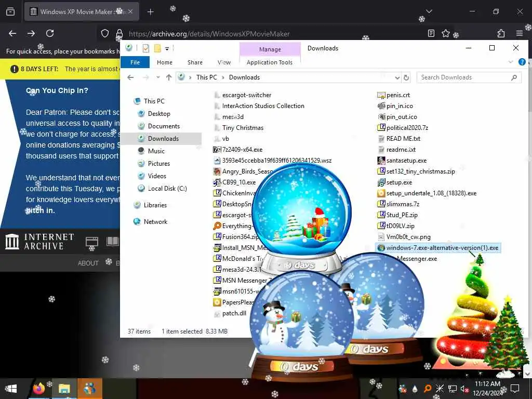Click the Search Downloads field

pos(469,77)
